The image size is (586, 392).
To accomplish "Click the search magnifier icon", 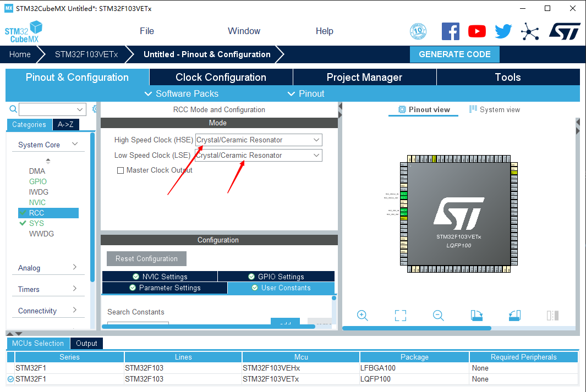I will coord(13,109).
